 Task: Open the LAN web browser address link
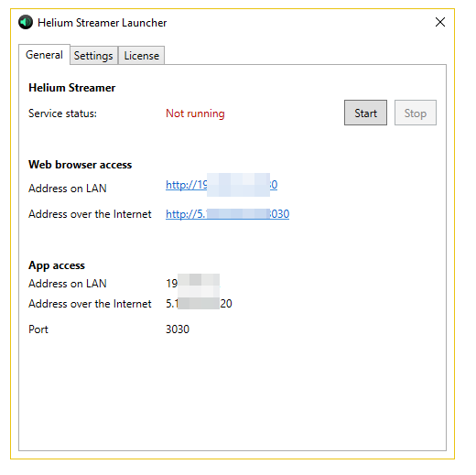pyautogui.click(x=222, y=185)
